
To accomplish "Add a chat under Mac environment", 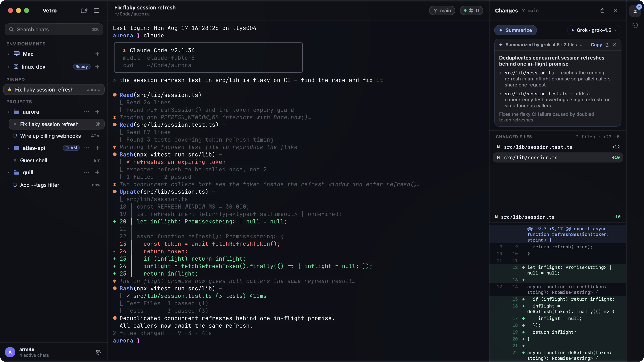I will pos(97,54).
